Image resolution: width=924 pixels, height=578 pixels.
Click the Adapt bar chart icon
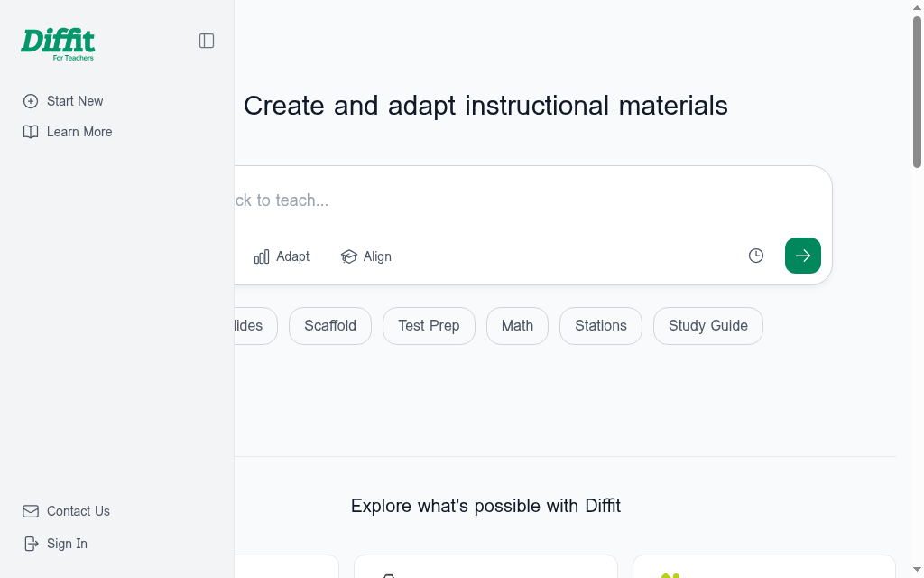tap(262, 256)
